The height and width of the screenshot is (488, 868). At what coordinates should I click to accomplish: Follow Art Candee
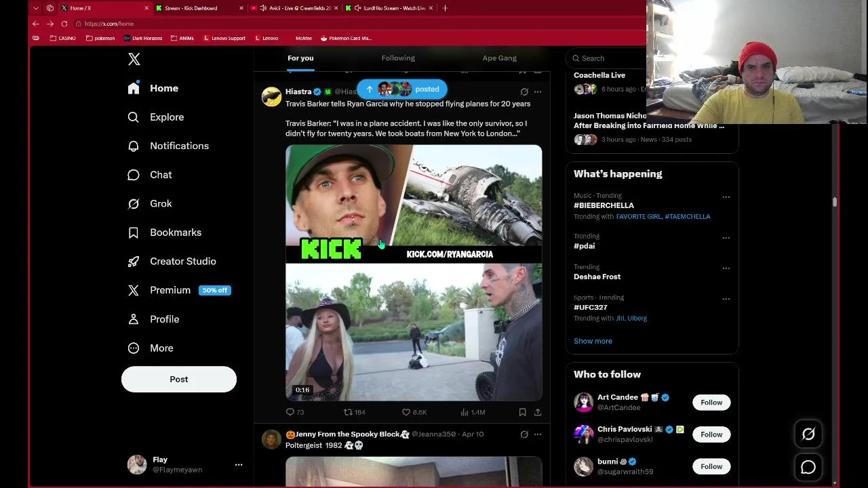[x=711, y=403]
